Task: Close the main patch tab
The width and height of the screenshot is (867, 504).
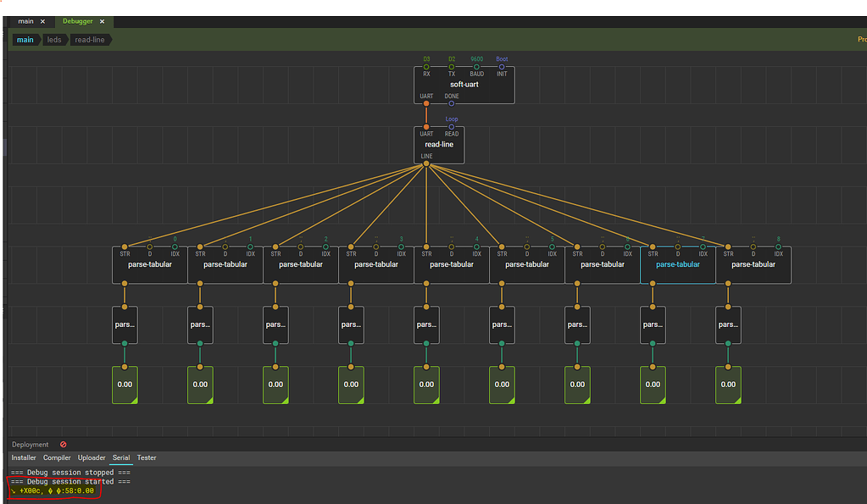Action: click(x=43, y=21)
